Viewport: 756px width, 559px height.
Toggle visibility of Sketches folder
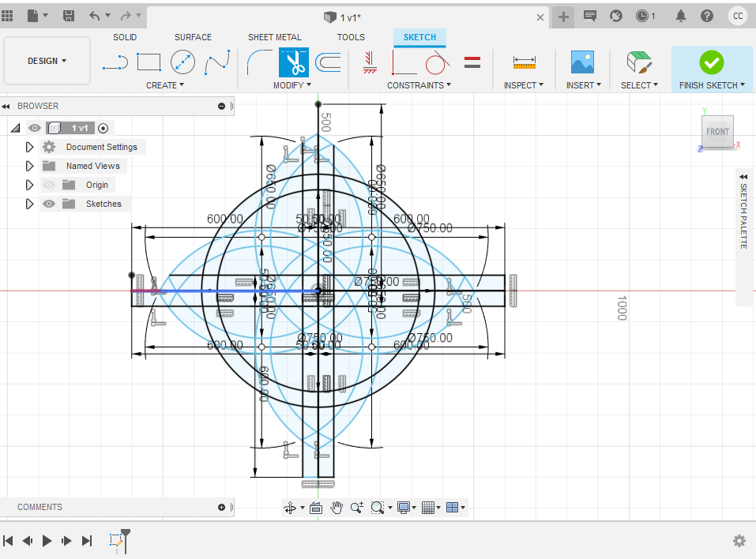coord(49,204)
